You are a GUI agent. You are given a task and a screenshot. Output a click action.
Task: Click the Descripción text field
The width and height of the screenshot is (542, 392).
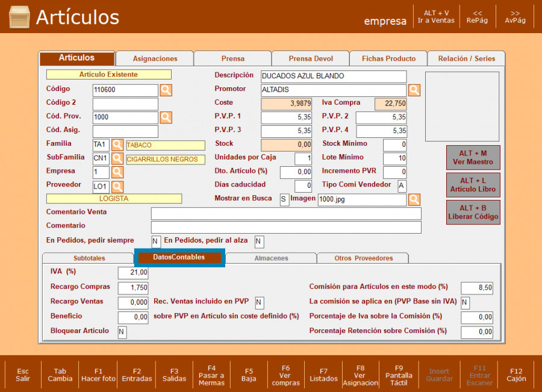(334, 76)
